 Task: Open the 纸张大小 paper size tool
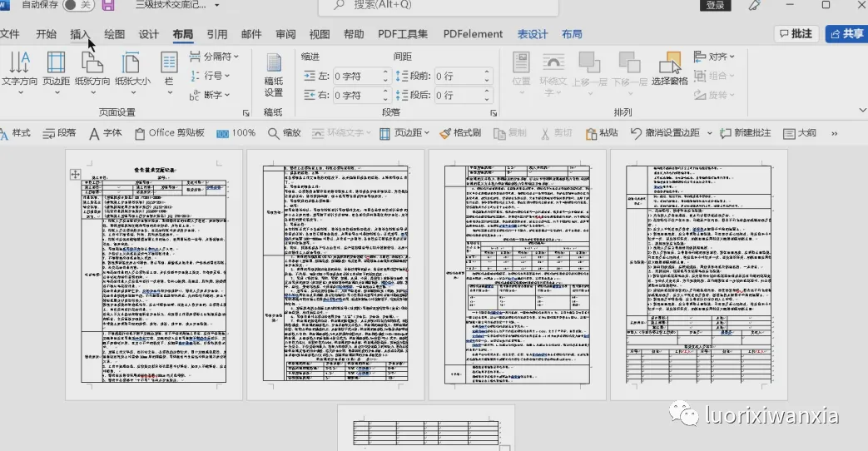pos(132,72)
